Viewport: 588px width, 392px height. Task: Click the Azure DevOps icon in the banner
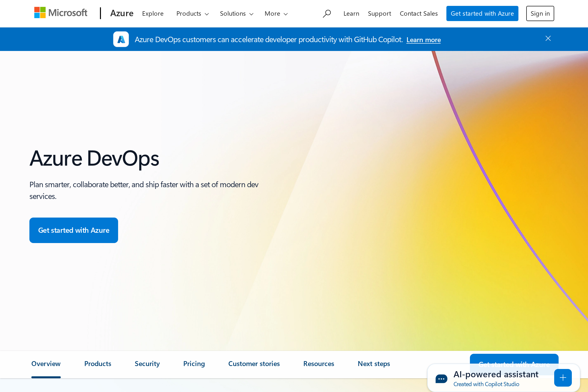(x=121, y=39)
